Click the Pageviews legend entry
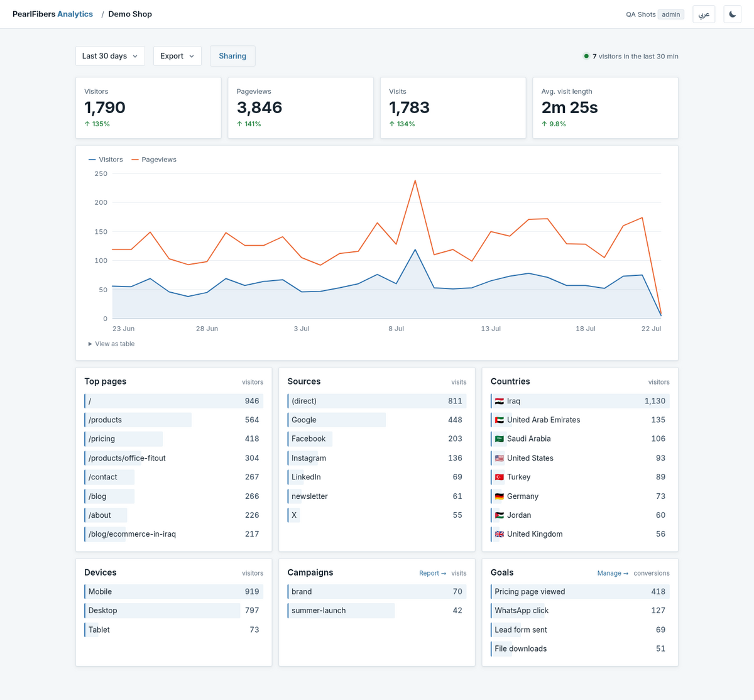The width and height of the screenshot is (754, 700). [154, 160]
